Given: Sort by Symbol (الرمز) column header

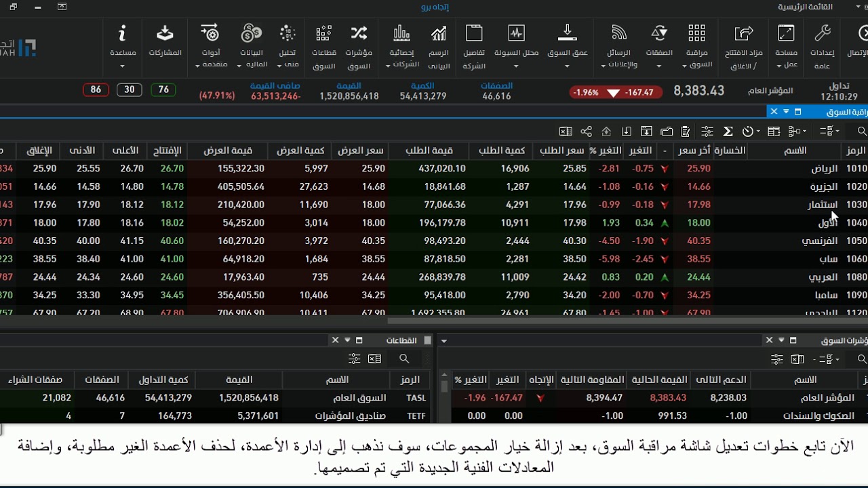Looking at the screenshot, I should [x=854, y=150].
